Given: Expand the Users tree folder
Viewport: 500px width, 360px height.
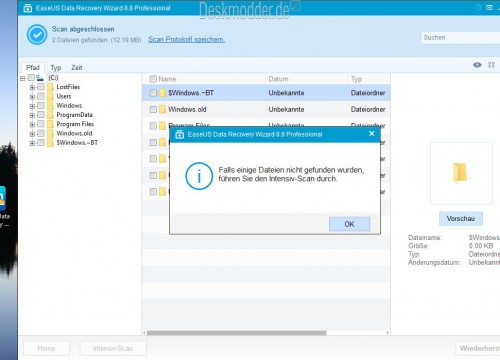Looking at the screenshot, I should (x=32, y=97).
